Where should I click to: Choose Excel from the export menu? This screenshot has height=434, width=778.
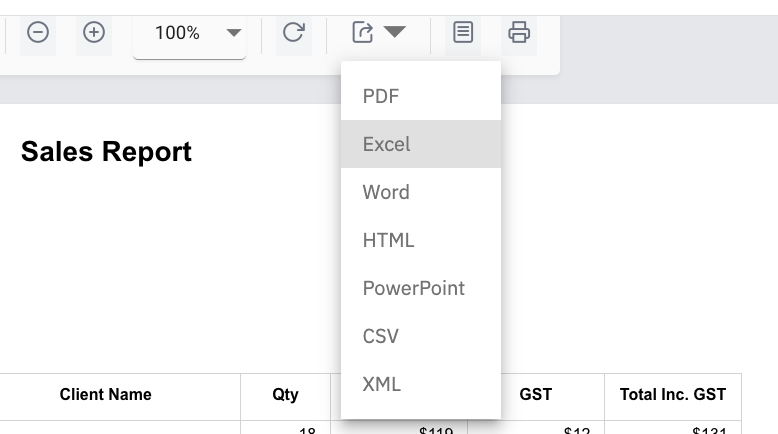tap(387, 144)
